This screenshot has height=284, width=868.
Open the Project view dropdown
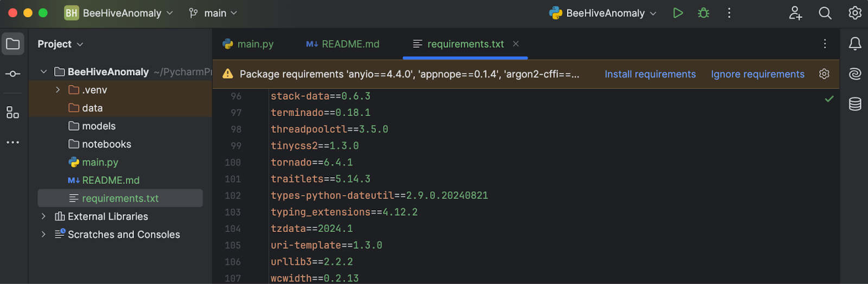coord(60,44)
